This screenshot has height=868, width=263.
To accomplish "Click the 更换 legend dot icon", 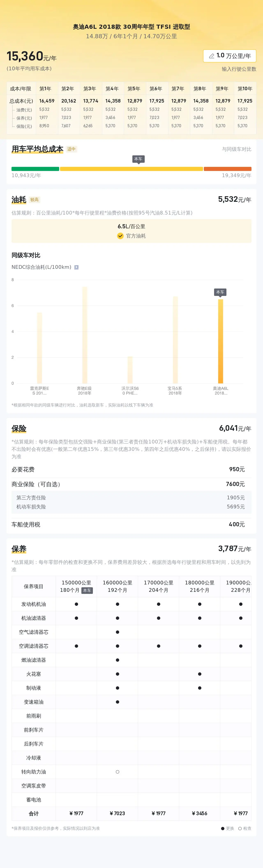I will (x=223, y=829).
